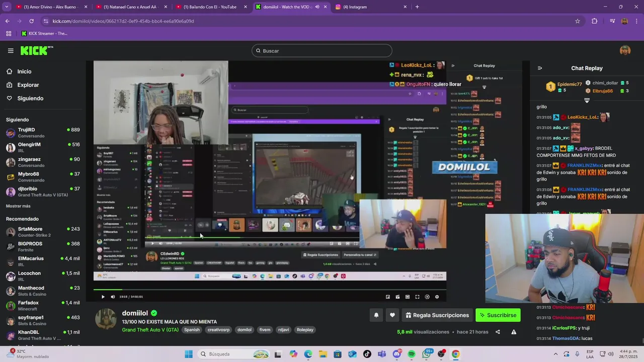Report the stream with the warning icon
Image resolution: width=644 pixels, height=362 pixels.
(514, 332)
